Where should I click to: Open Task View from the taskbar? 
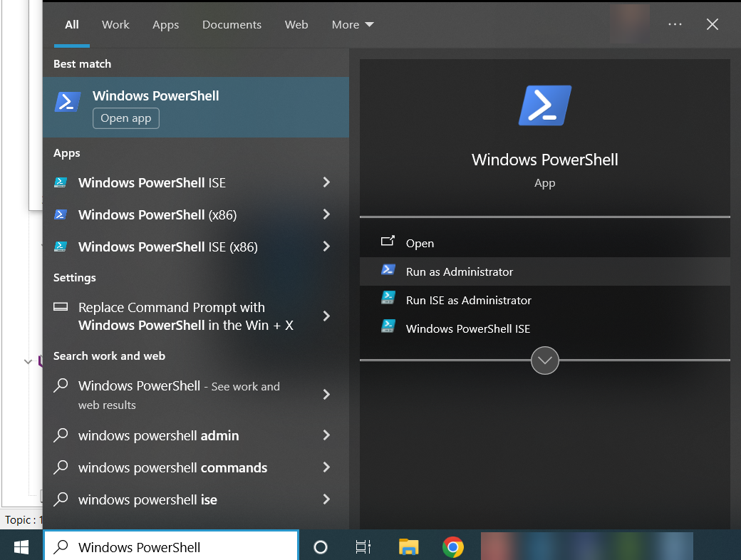coord(363,546)
